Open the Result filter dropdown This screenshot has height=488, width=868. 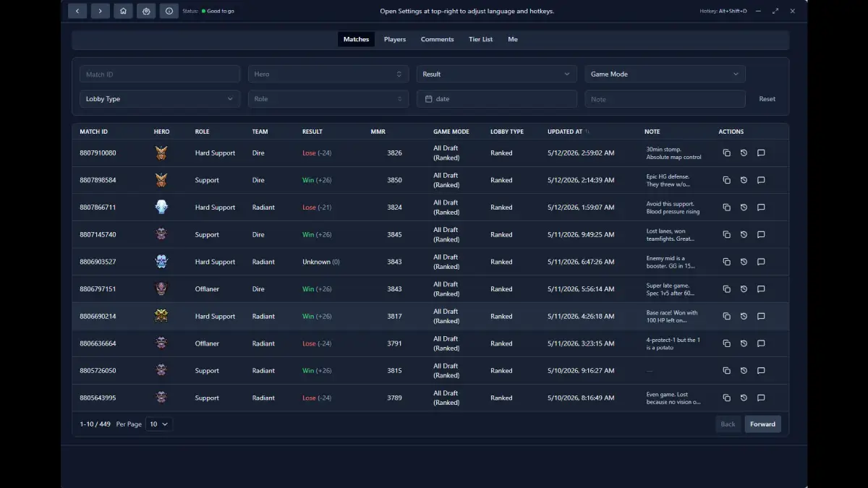[x=496, y=74]
